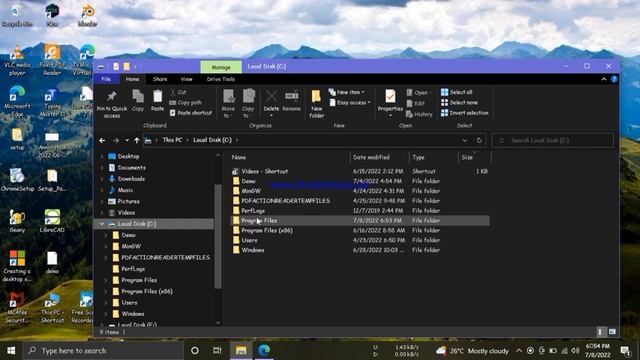
Task: Open the Open button dropdown
Action: 419,93
